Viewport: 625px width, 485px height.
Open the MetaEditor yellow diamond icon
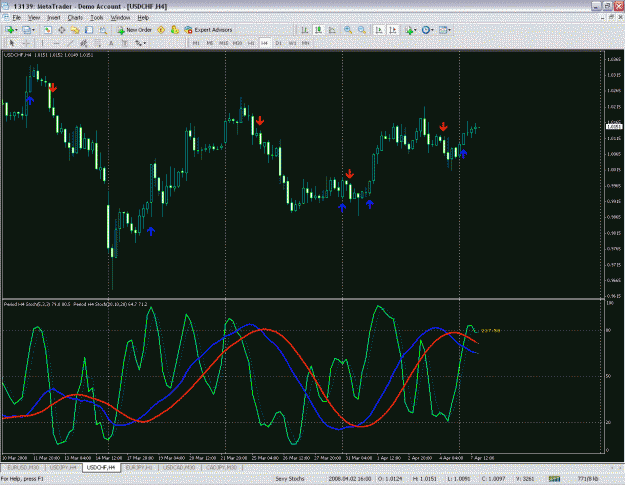click(x=161, y=30)
